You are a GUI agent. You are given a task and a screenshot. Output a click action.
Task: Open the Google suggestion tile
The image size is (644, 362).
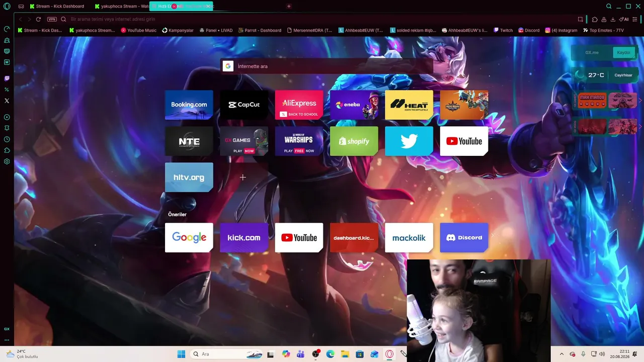point(189,238)
